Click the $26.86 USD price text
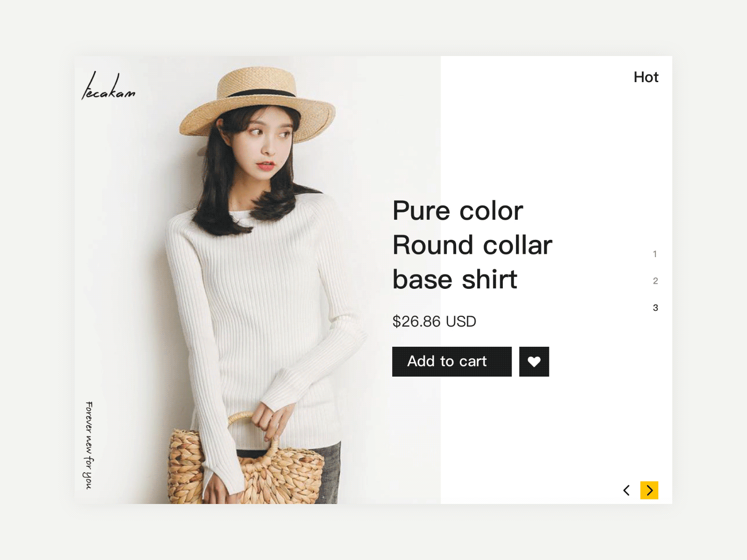 click(x=434, y=322)
